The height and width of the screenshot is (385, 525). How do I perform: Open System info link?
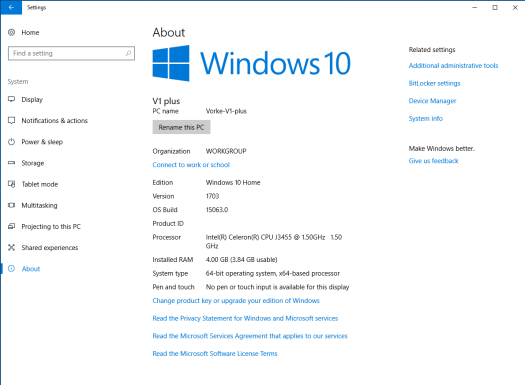[426, 119]
